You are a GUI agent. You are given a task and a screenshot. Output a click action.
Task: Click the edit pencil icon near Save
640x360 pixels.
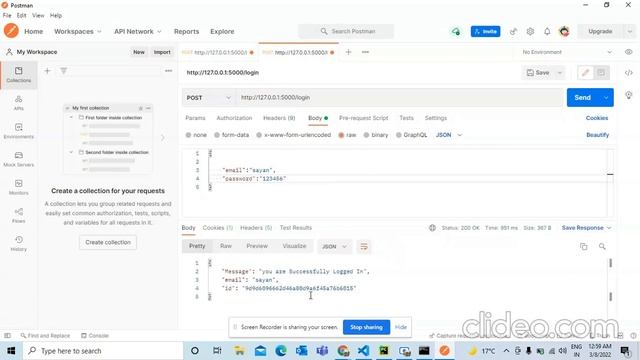click(585, 73)
